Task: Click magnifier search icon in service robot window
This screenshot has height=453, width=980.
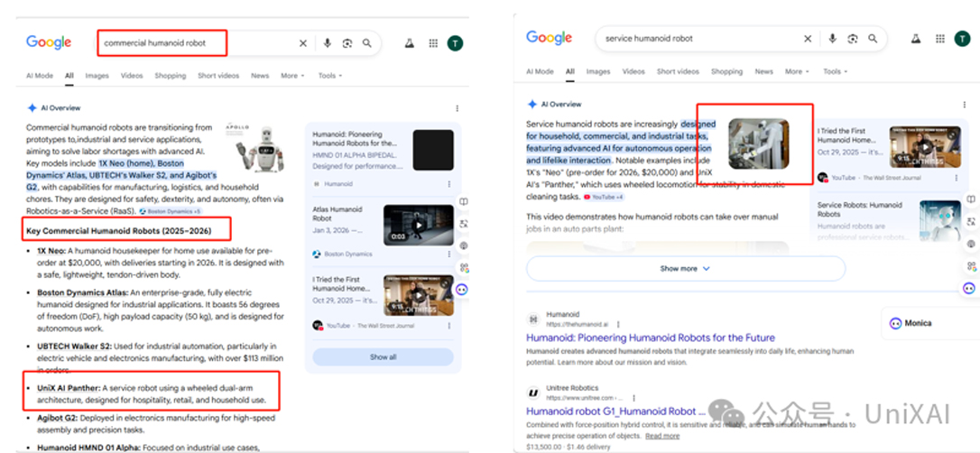Action: (x=873, y=39)
